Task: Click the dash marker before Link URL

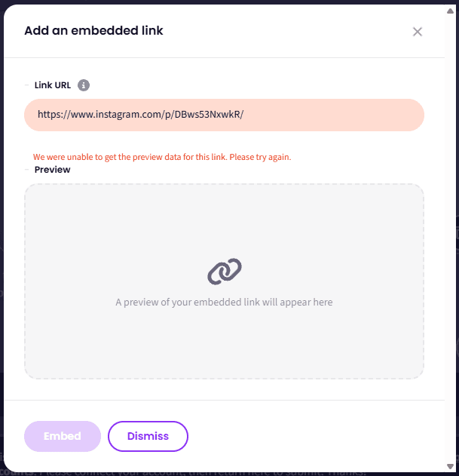Action: [27, 85]
